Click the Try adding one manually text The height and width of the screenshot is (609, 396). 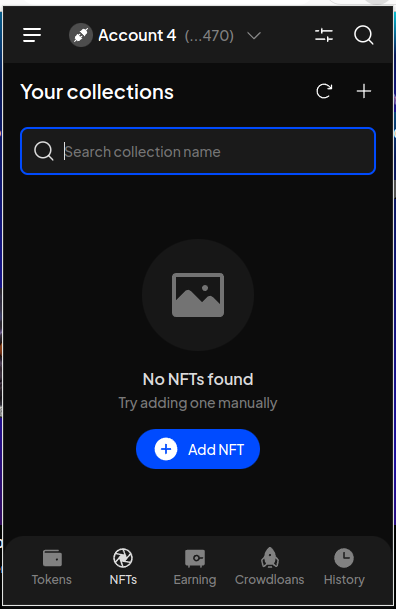click(198, 403)
